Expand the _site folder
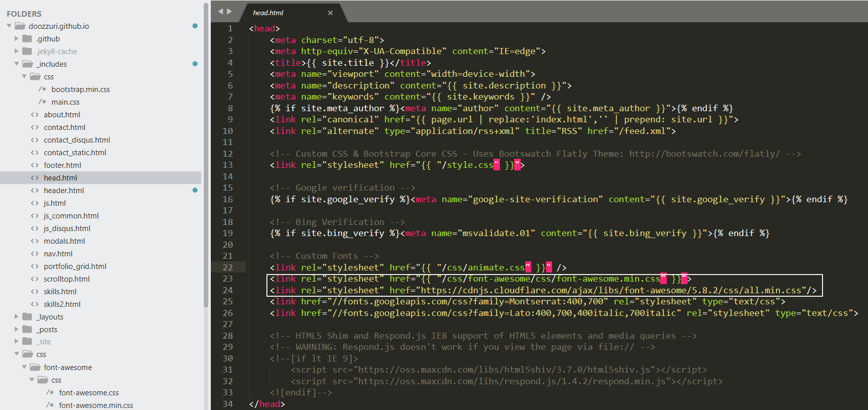Image resolution: width=868 pixels, height=410 pixels. pyautogui.click(x=17, y=341)
